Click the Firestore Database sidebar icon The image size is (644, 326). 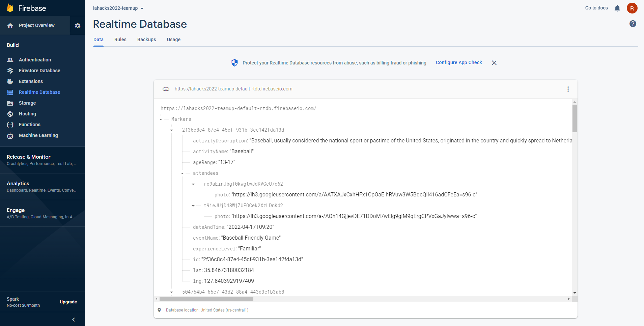(10, 71)
